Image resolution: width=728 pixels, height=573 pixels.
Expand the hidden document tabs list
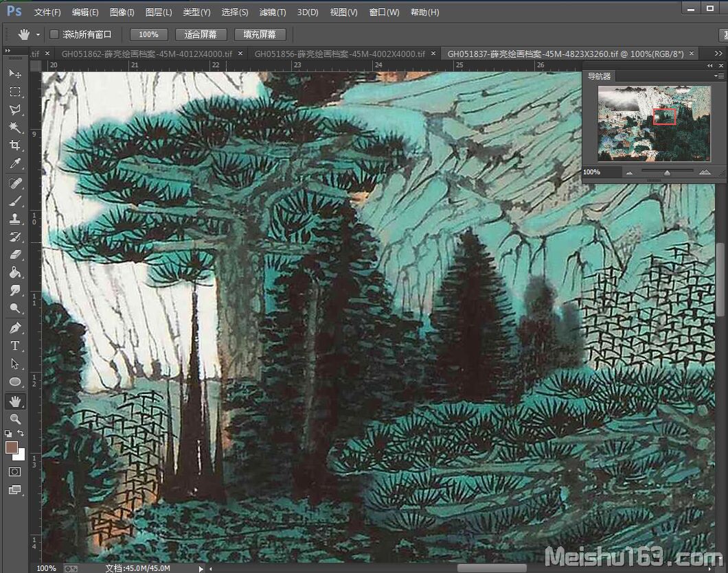pyautogui.click(x=718, y=54)
